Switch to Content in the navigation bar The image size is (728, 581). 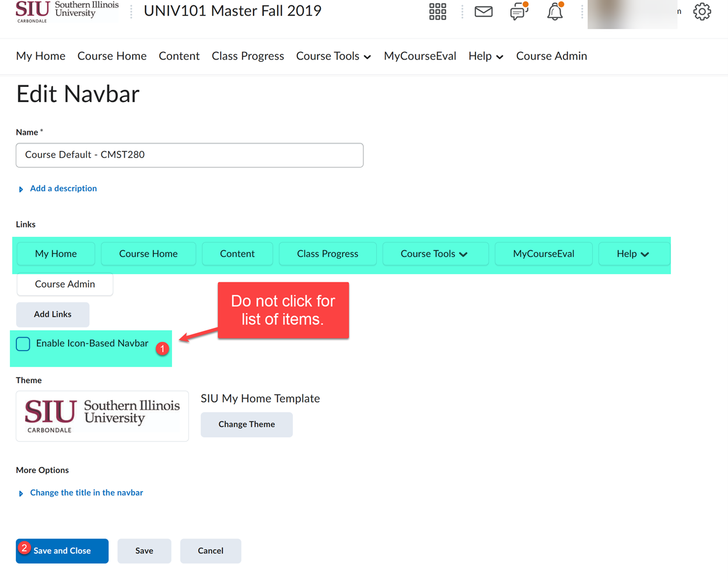[x=179, y=56]
